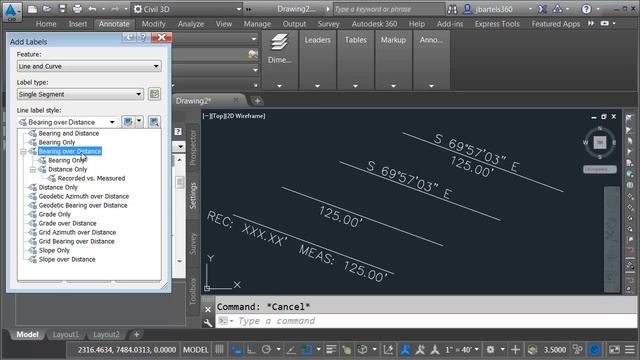Click the workspace switching gear icon
The image size is (640, 360).
491,350
